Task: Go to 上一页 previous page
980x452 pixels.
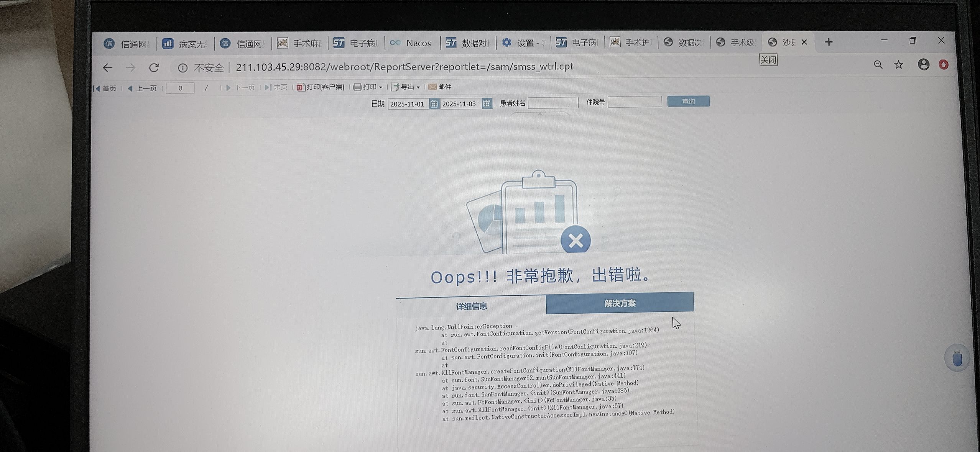Action: click(142, 88)
